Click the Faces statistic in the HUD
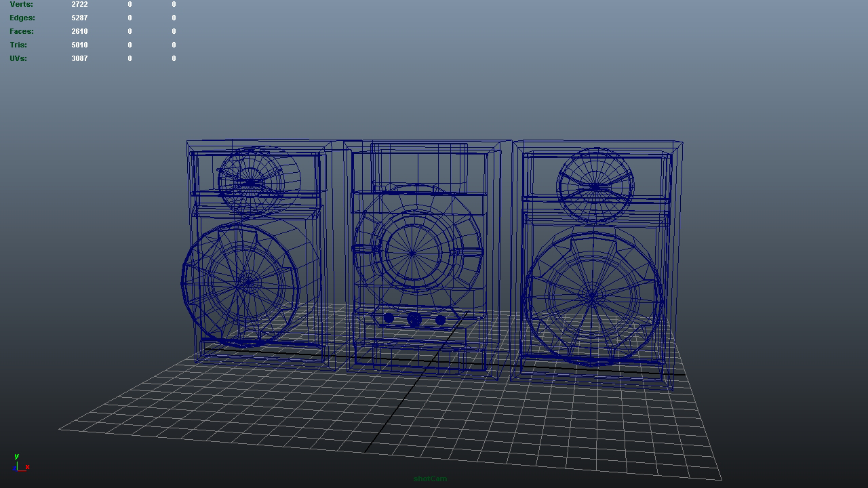868x488 pixels. (21, 31)
